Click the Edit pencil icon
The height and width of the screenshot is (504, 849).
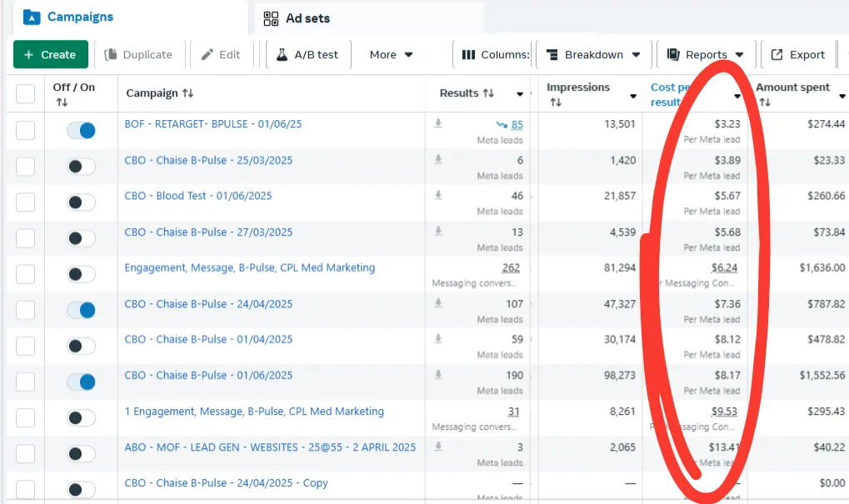(207, 55)
